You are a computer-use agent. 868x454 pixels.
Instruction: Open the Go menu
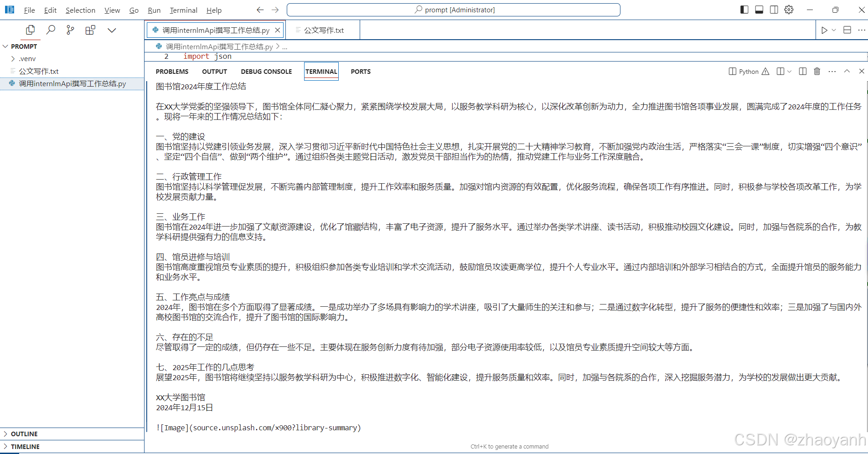(134, 10)
